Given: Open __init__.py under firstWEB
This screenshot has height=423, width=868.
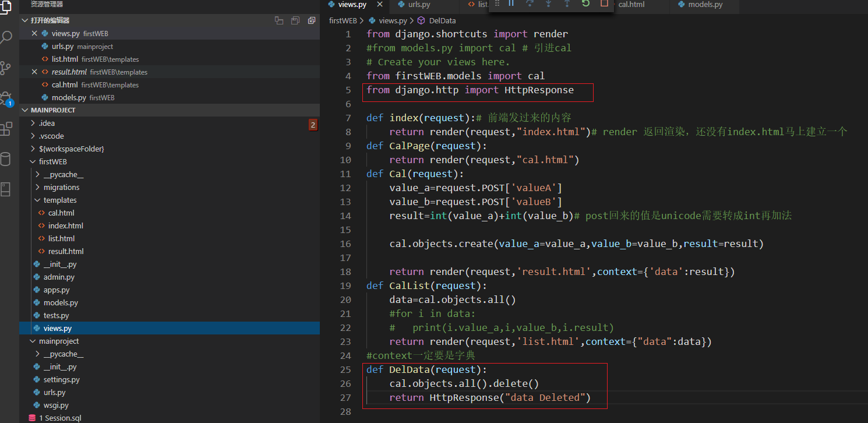Looking at the screenshot, I should [x=170, y=264].
